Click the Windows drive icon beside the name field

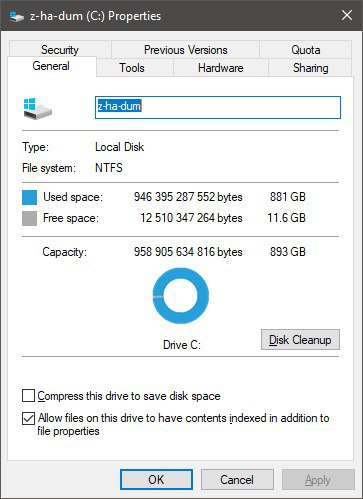38,109
